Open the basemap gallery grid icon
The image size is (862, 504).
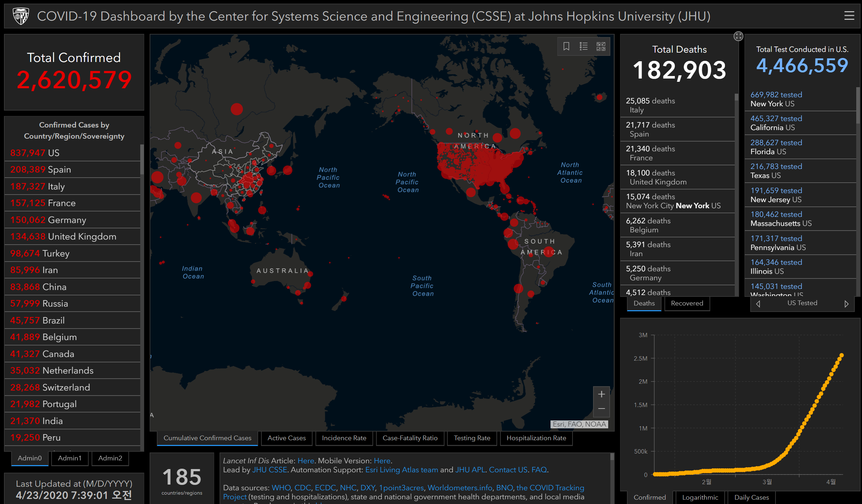tap(601, 46)
